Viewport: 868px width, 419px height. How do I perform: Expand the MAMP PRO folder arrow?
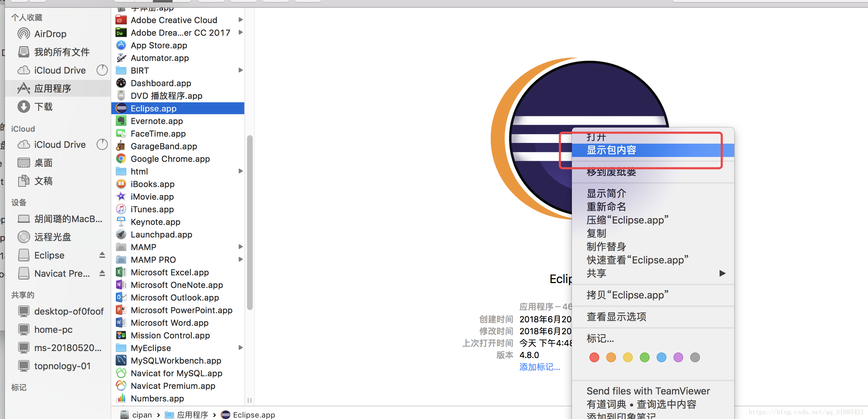[x=240, y=260]
